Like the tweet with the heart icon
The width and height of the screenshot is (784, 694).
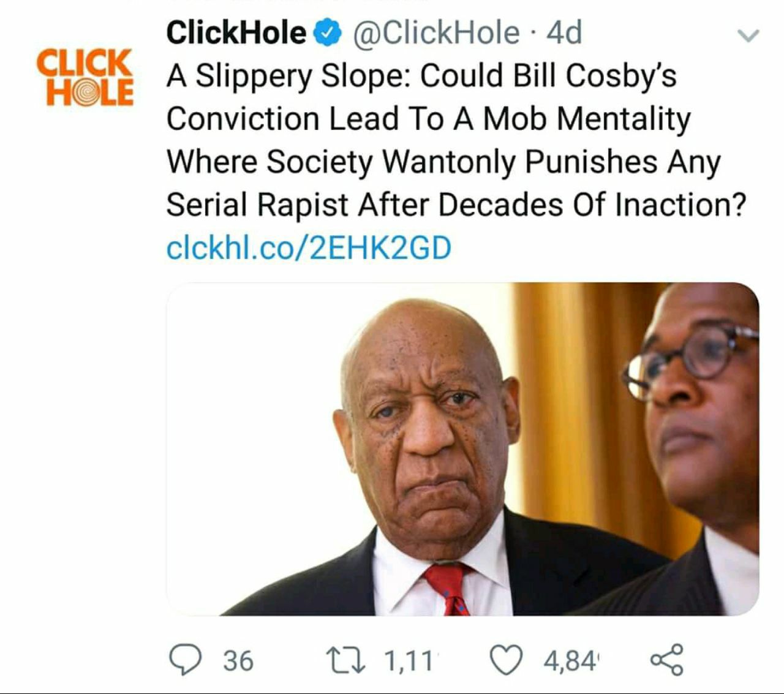(507, 660)
